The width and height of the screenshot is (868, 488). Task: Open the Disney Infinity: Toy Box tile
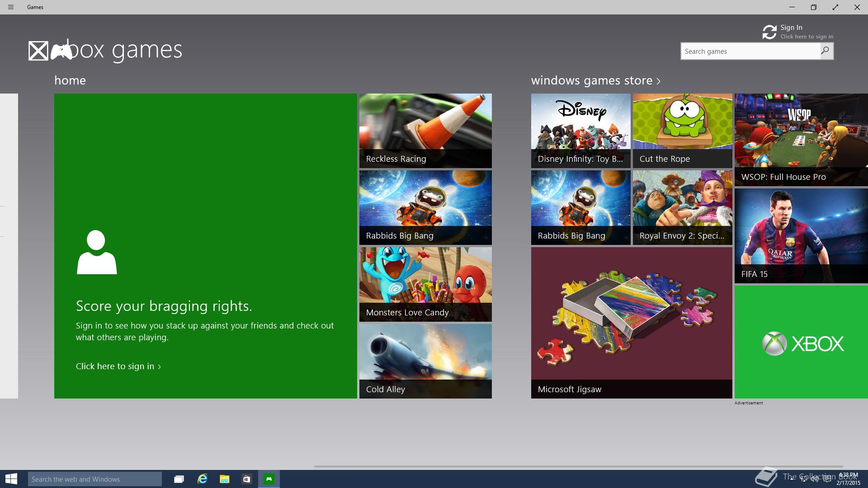coord(580,131)
